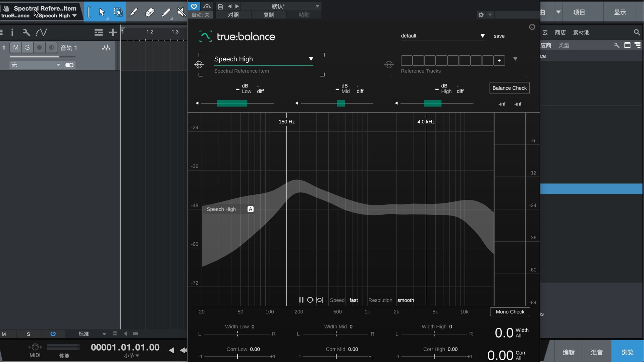Click the Mono Check button
Image resolution: width=644 pixels, height=362 pixels.
point(510,312)
